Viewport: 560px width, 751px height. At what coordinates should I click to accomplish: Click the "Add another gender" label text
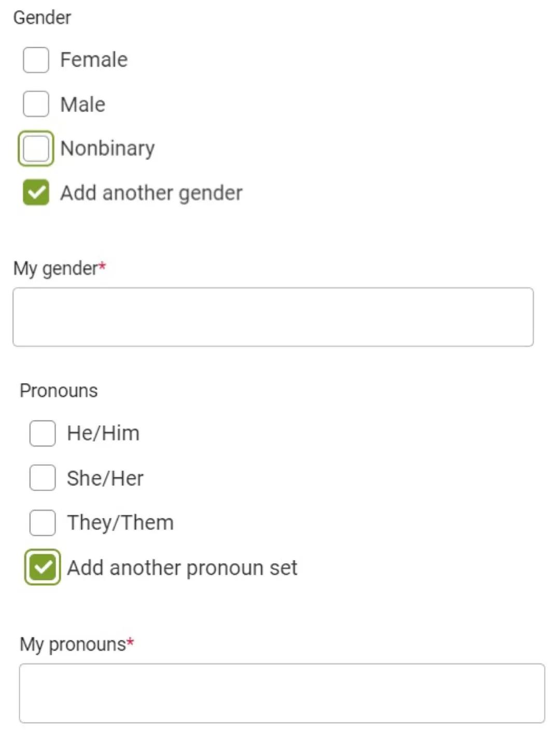pos(151,193)
